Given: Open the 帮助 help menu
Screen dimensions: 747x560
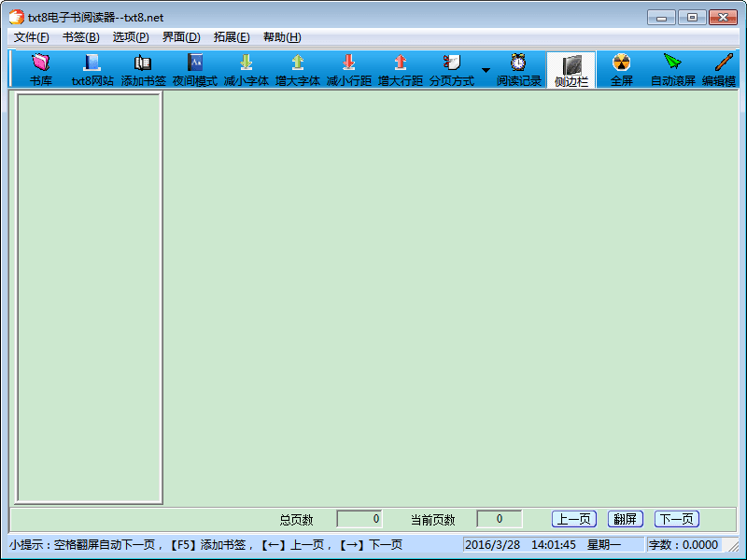Looking at the screenshot, I should coord(280,36).
